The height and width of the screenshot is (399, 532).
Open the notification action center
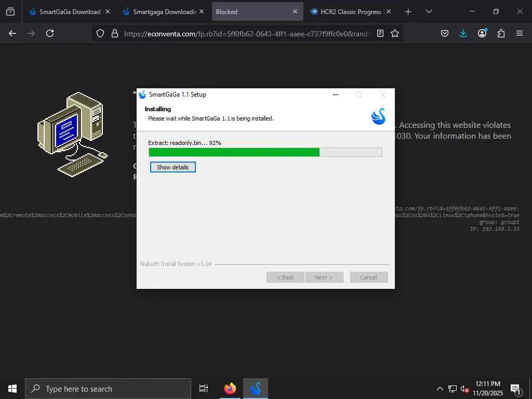[x=516, y=389]
